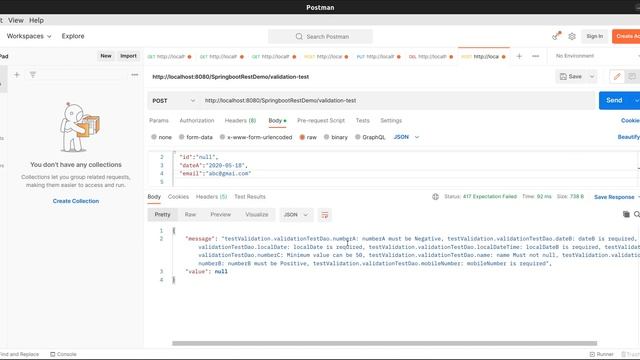
Task: Switch response view to Raw
Action: [x=190, y=215]
